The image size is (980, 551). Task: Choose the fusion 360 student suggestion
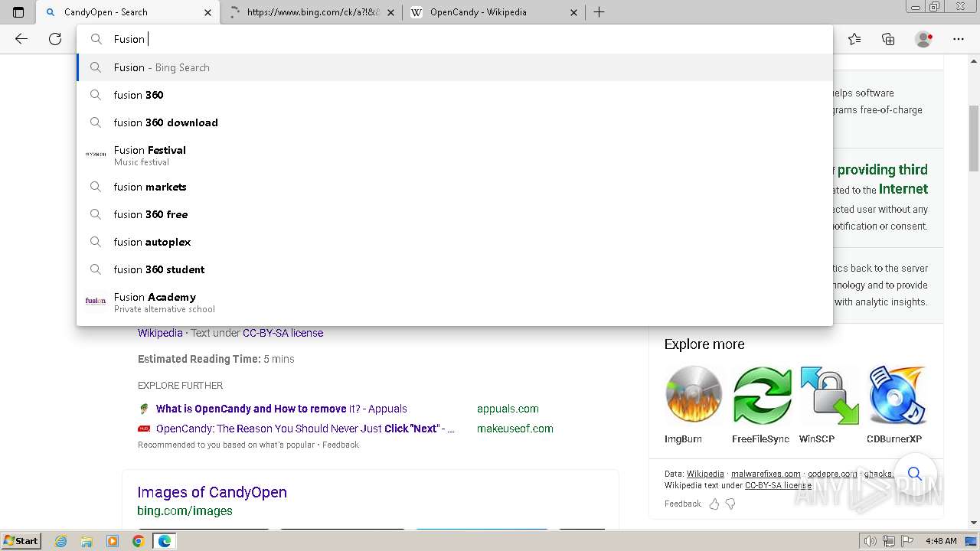coord(455,269)
